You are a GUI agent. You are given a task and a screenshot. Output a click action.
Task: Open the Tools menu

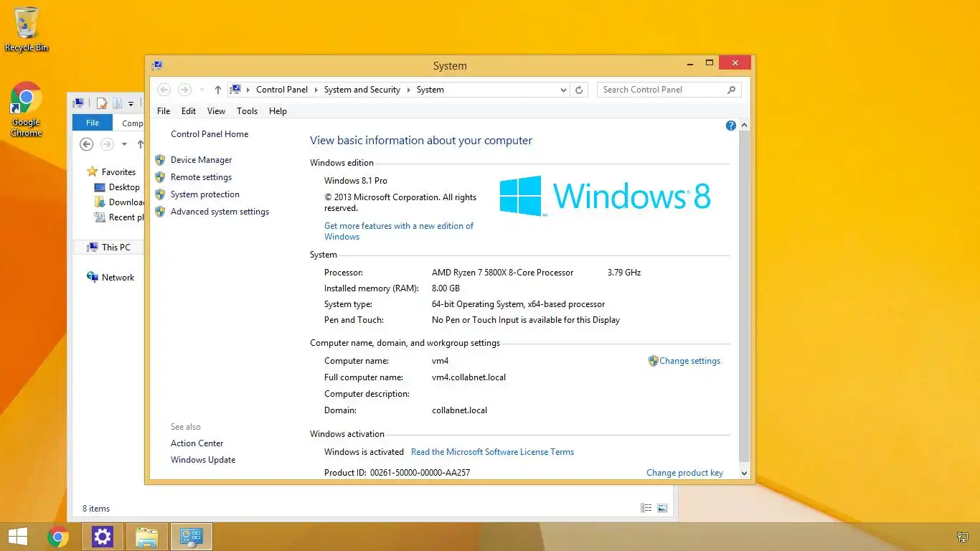247,111
